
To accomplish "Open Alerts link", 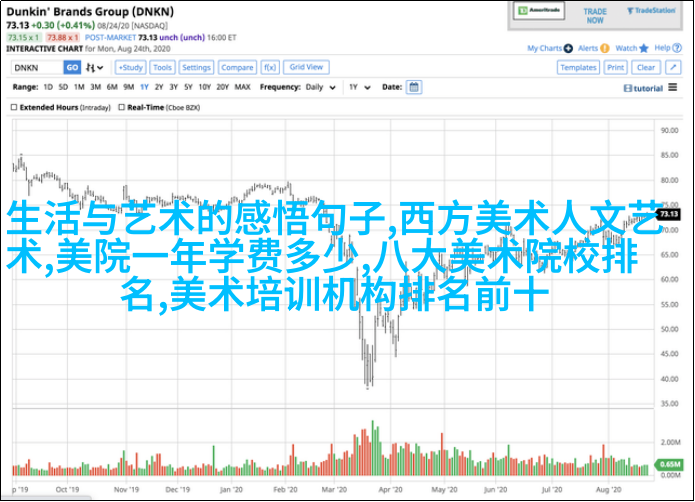I will [588, 48].
